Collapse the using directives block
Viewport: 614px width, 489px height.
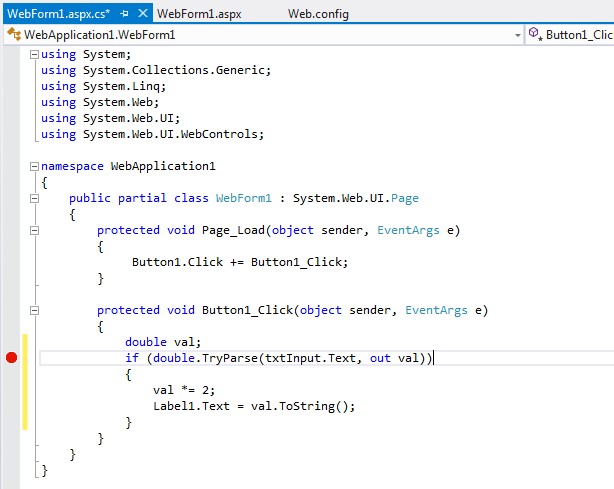[34, 54]
